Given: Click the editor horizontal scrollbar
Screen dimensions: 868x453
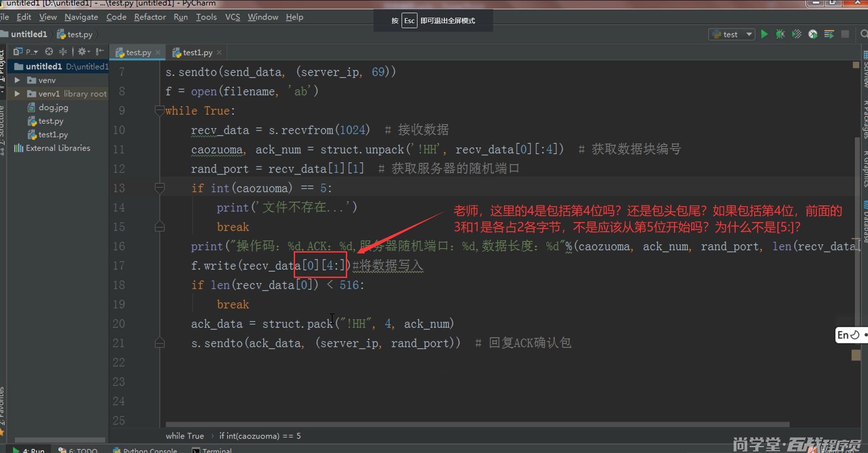Looking at the screenshot, I should 478,424.
